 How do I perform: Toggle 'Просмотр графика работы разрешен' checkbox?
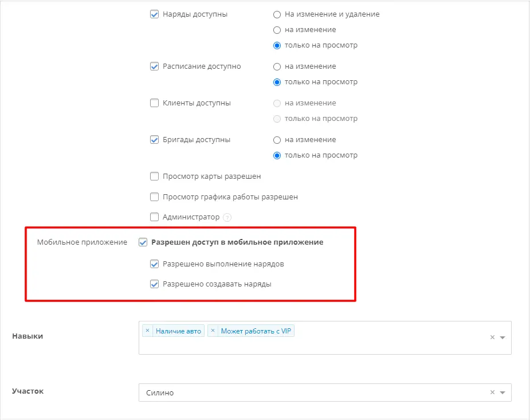[x=154, y=197]
